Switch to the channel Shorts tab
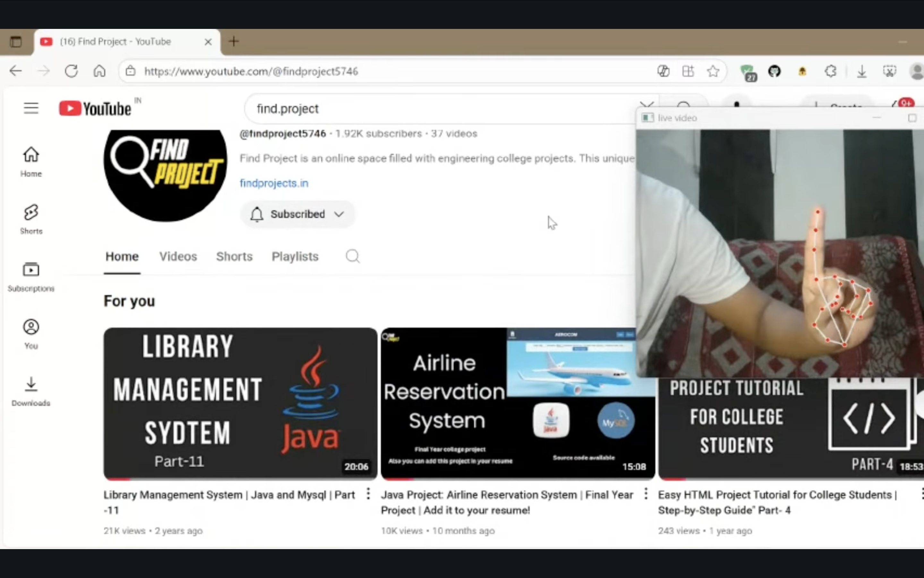The height and width of the screenshot is (578, 924). (x=235, y=257)
